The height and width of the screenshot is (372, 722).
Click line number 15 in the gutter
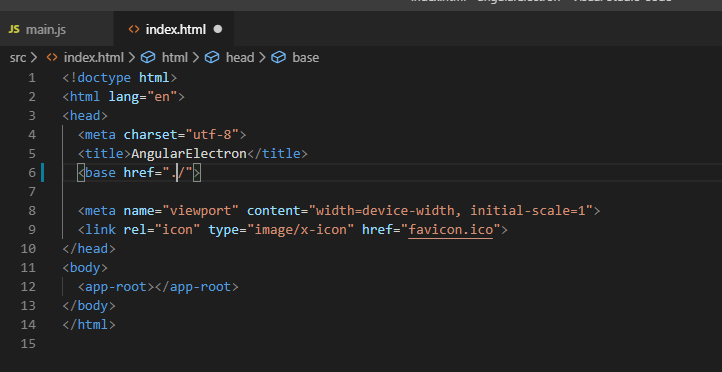click(28, 343)
